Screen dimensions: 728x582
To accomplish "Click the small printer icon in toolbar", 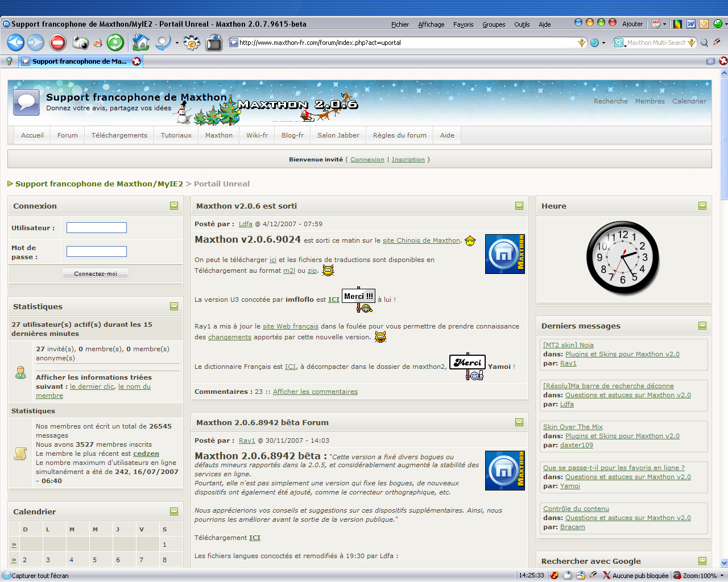I will [x=98, y=43].
